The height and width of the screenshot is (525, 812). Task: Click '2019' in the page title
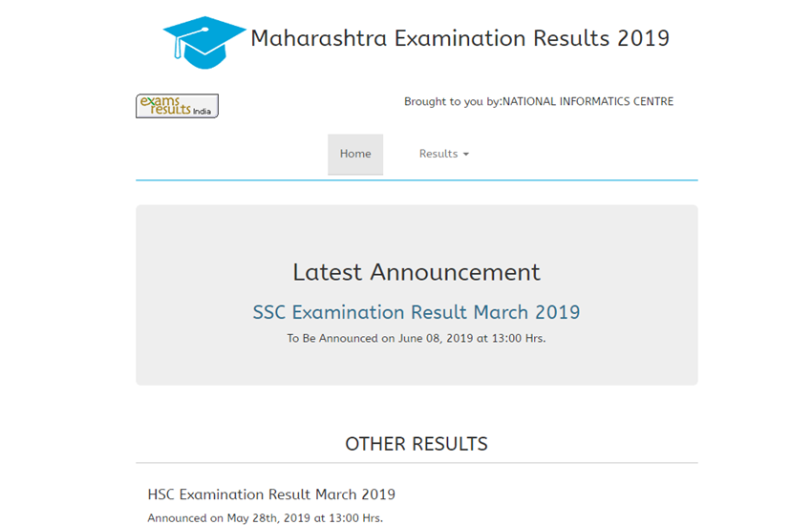pos(643,38)
